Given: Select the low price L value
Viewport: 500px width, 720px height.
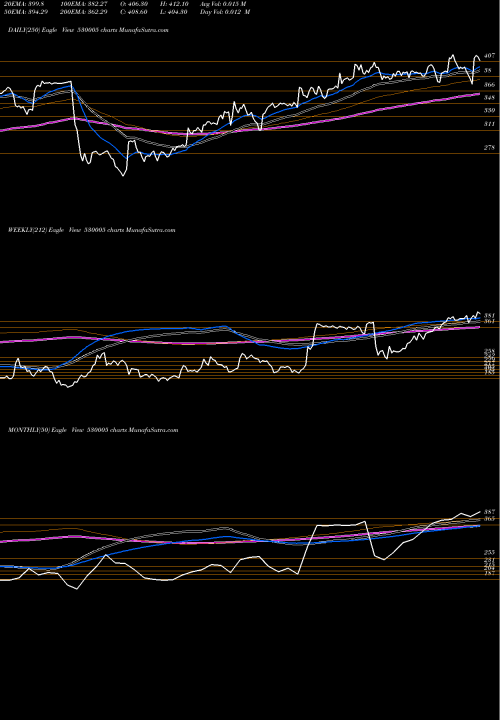Looking at the screenshot, I should click(x=174, y=12).
